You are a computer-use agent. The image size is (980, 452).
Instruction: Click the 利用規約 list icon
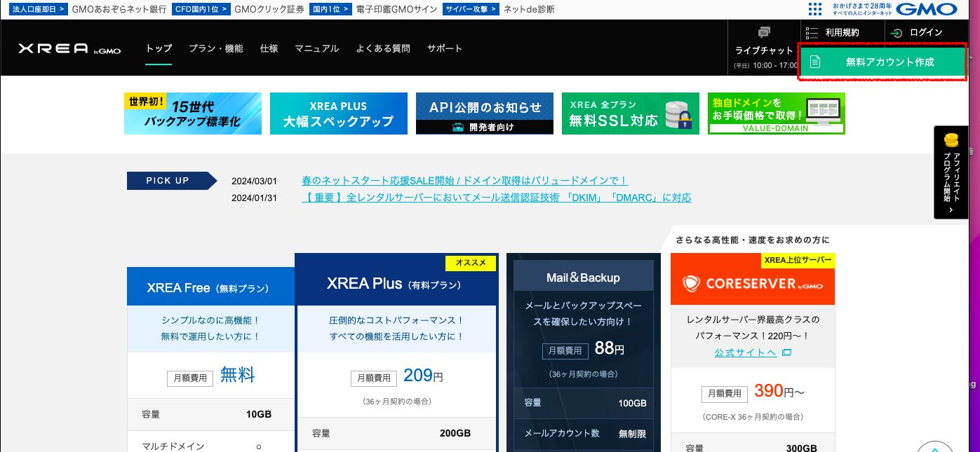coord(811,32)
